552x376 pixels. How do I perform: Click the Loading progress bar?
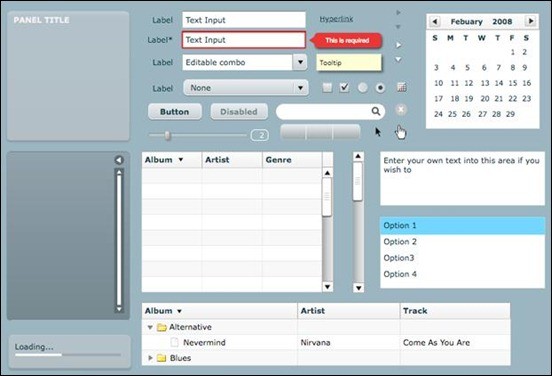click(x=68, y=355)
